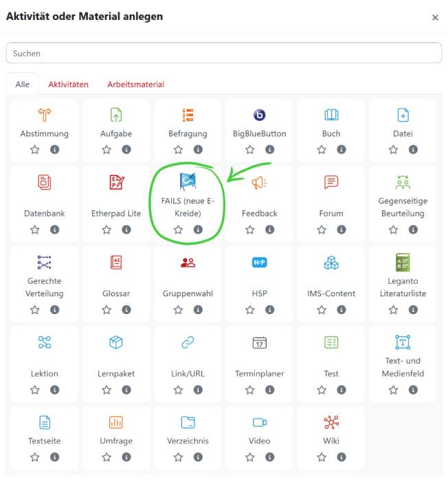Choose the Wiki activity icon
Image resolution: width=448 pixels, height=481 pixels.
331,422
